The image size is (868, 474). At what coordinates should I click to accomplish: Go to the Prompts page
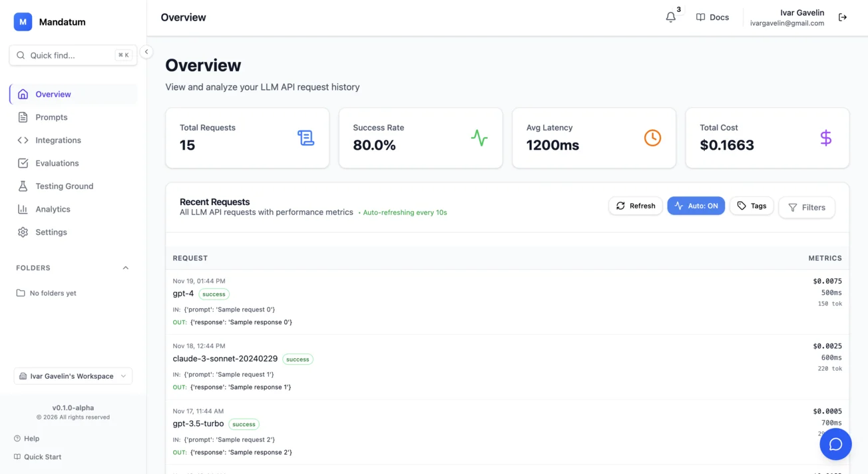51,117
